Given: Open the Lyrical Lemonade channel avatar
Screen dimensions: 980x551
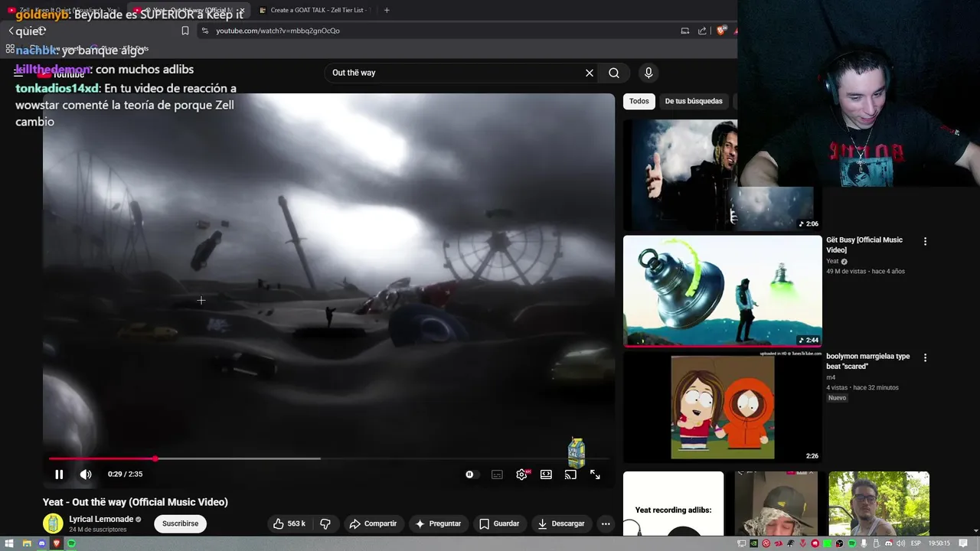Looking at the screenshot, I should 53,523.
